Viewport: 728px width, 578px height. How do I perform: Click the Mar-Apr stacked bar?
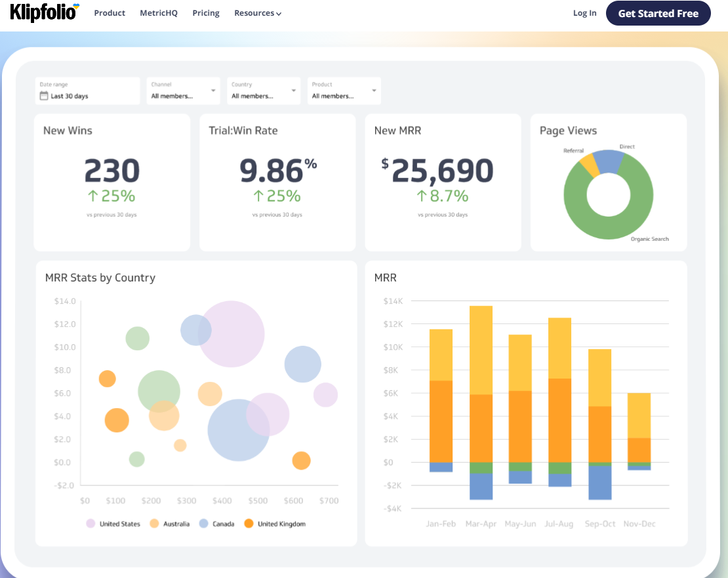click(481, 394)
